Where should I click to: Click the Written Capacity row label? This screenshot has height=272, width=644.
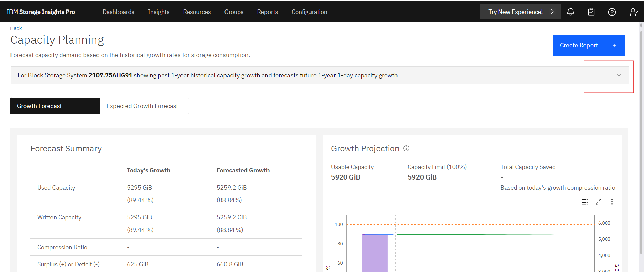tap(59, 217)
